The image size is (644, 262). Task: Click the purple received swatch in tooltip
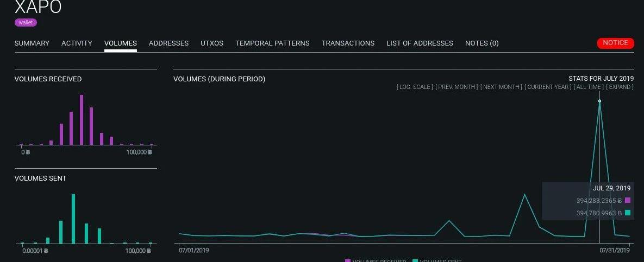coord(628,200)
